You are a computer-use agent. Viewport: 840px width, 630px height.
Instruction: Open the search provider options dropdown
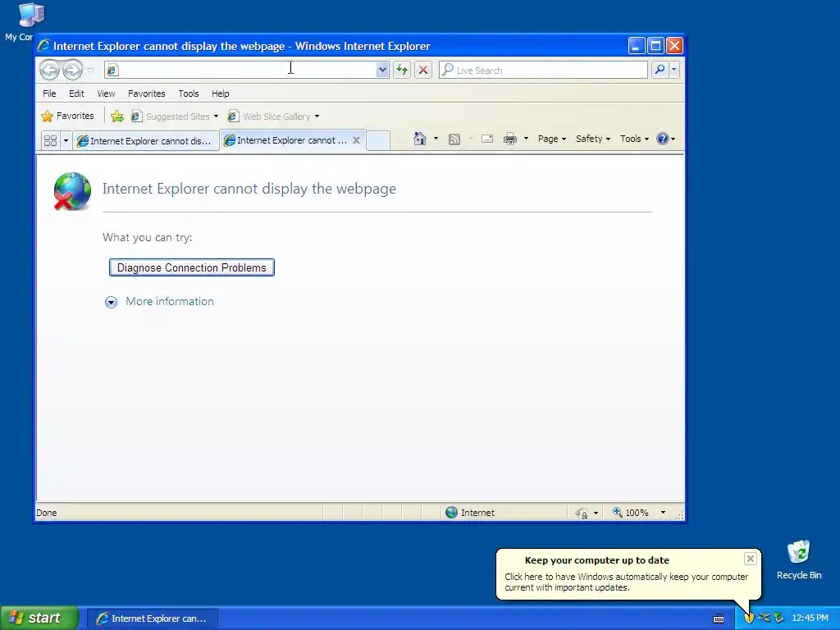pyautogui.click(x=674, y=70)
